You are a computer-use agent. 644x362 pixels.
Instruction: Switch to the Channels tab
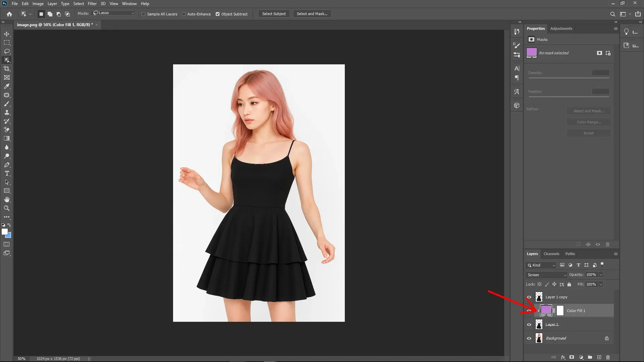[551, 254]
